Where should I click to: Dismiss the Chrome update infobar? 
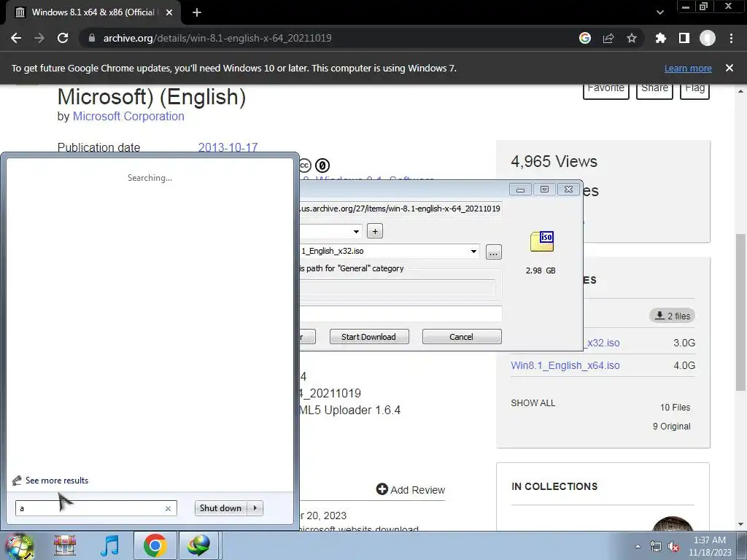click(729, 68)
